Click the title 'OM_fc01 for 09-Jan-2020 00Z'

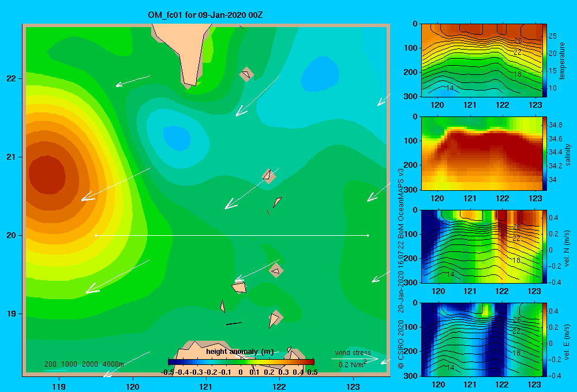(205, 15)
